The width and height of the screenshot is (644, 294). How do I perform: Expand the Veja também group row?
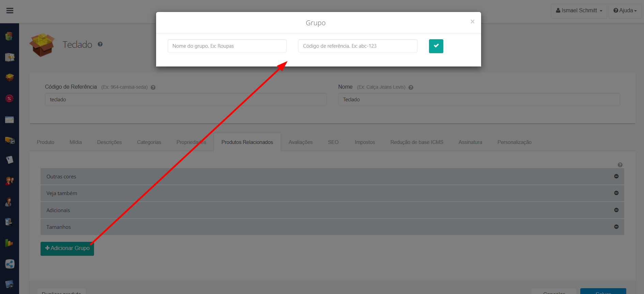[62, 193]
